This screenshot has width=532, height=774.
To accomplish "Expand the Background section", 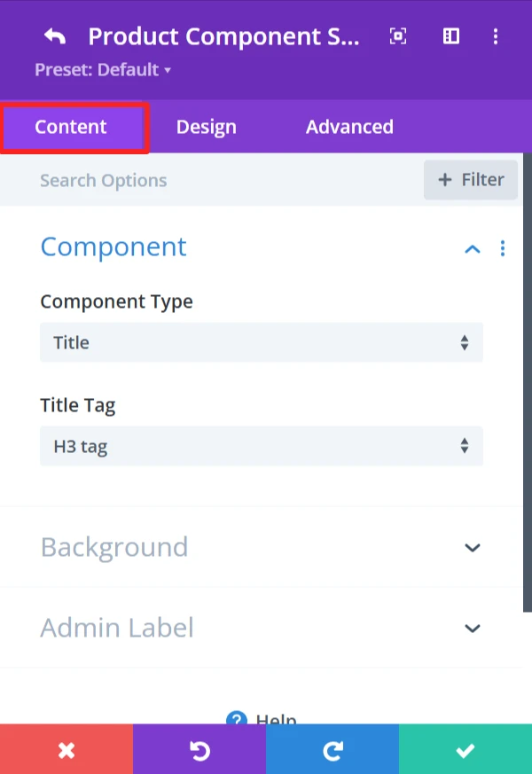I will (x=473, y=547).
